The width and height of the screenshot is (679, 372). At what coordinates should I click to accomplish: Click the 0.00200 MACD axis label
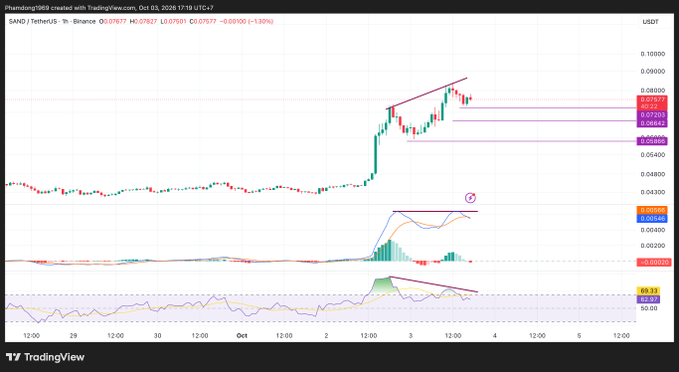(653, 246)
